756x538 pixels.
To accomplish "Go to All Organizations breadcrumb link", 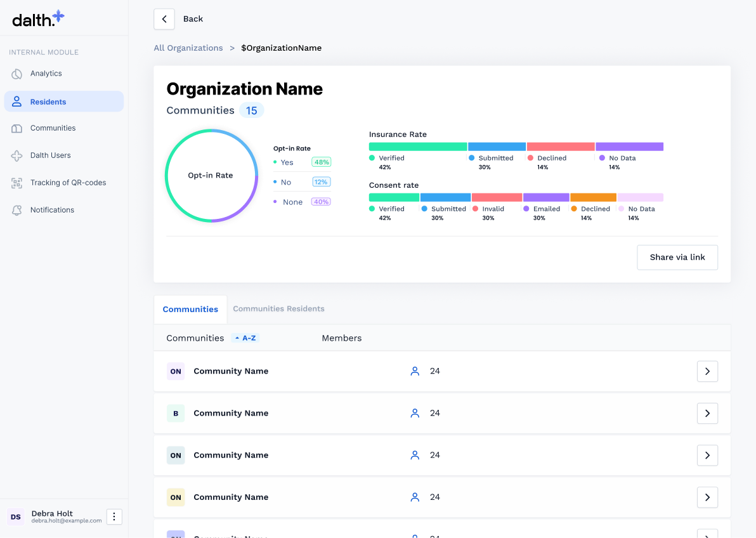I will tap(188, 48).
